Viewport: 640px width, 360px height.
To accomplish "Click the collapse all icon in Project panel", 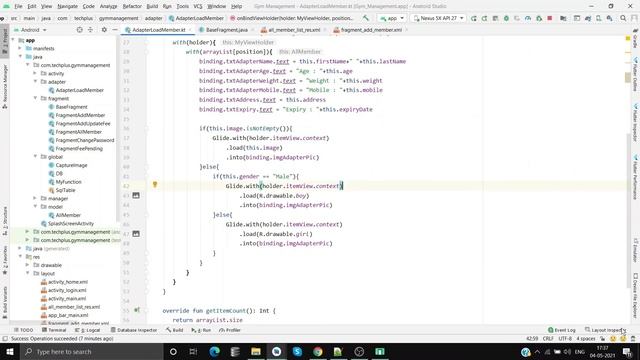I will pos(90,30).
